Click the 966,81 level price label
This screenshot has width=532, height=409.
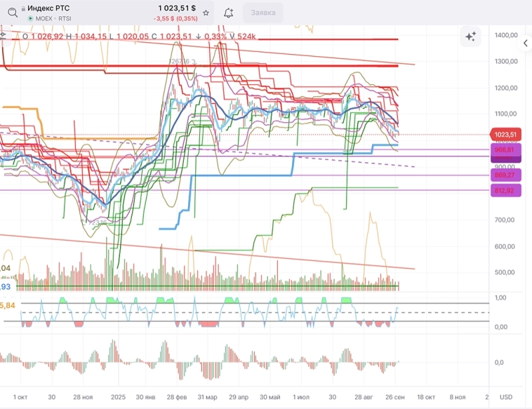point(505,149)
